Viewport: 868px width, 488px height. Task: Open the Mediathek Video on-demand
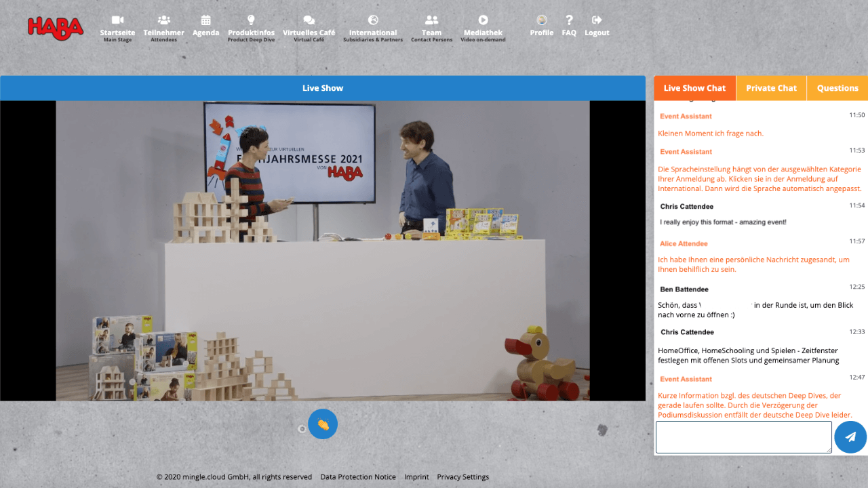click(482, 27)
